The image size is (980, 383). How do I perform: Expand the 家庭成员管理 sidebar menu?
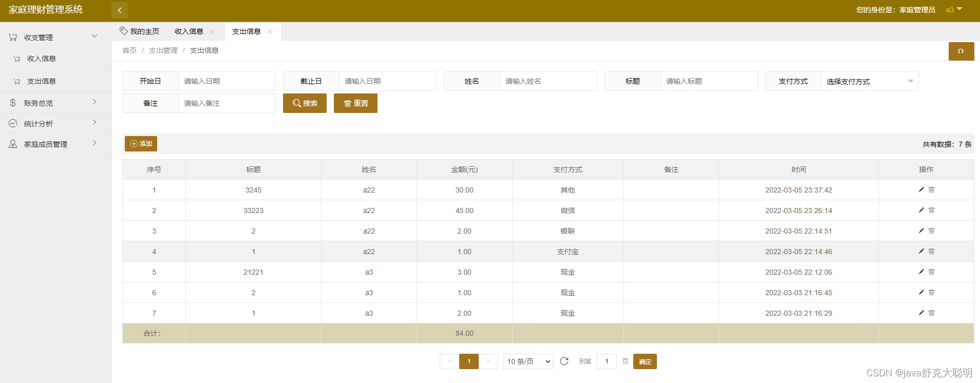(55, 144)
